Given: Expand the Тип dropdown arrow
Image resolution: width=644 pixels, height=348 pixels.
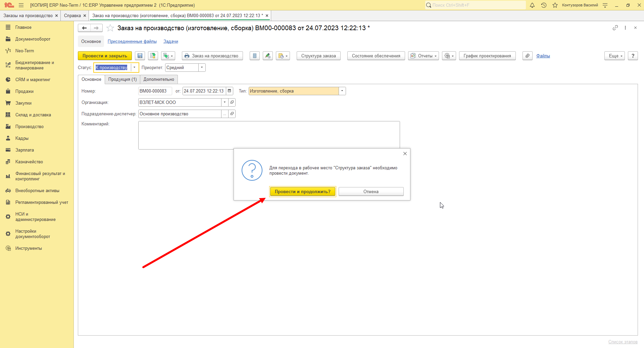Looking at the screenshot, I should pyautogui.click(x=342, y=91).
